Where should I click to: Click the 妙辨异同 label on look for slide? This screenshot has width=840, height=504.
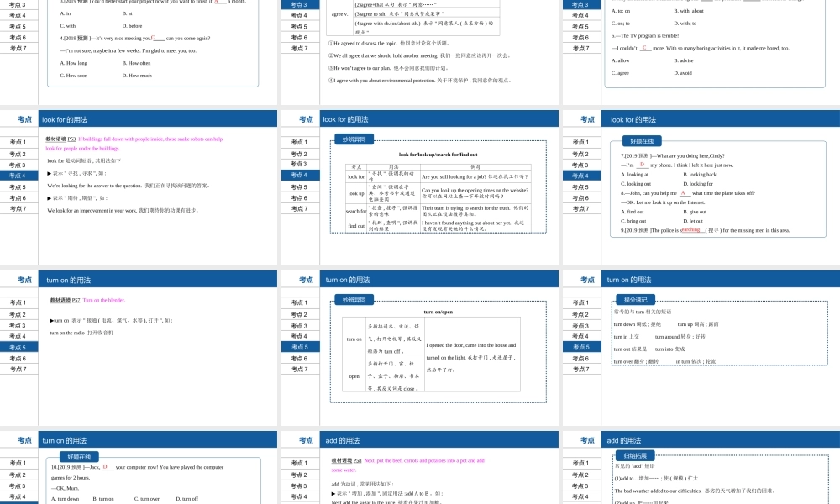pyautogui.click(x=354, y=139)
